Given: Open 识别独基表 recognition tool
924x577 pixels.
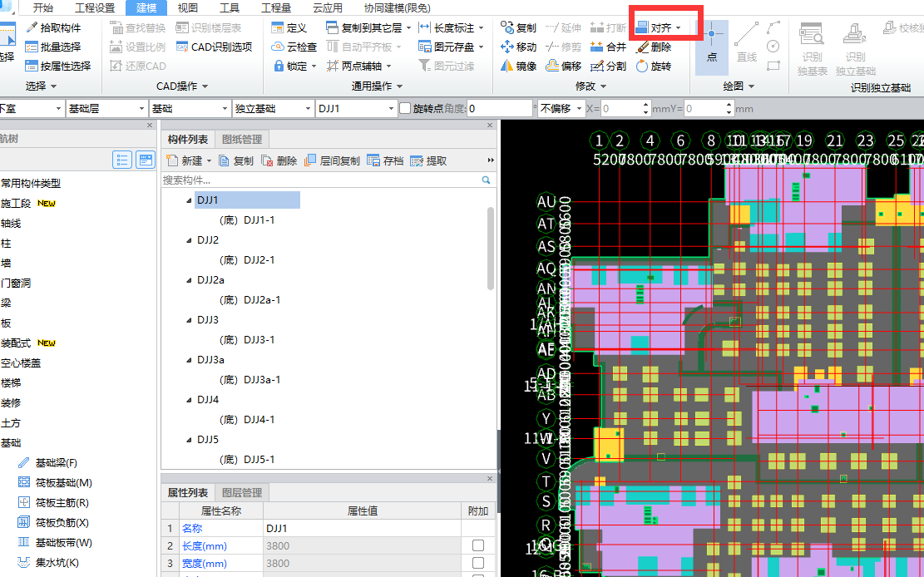Looking at the screenshot, I should (x=812, y=50).
